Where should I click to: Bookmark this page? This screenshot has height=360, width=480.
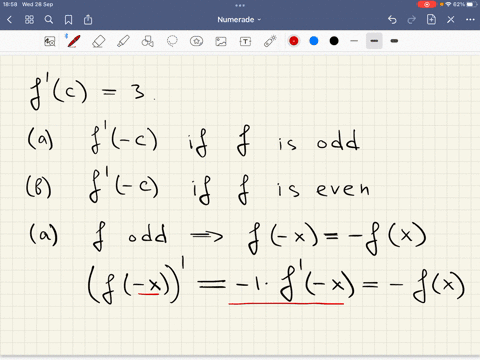coord(68,20)
